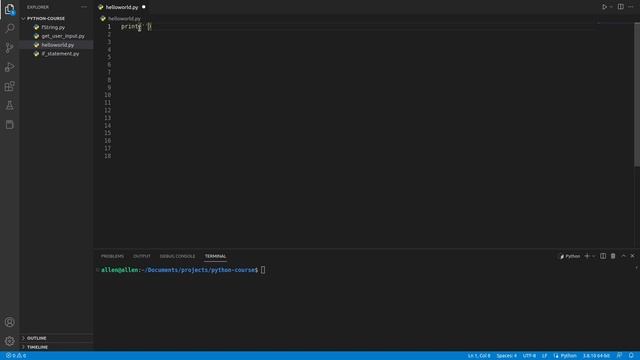Click the Python file icon in breadcrumb

point(103,19)
